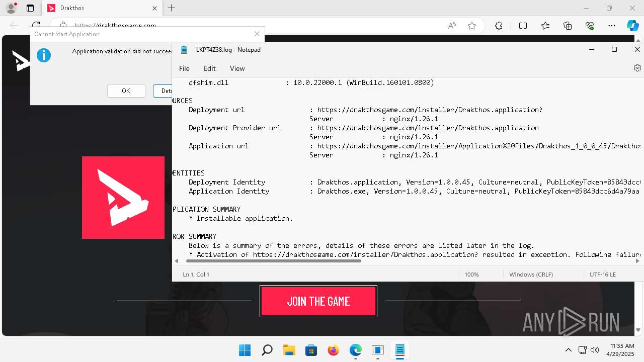Open a new Edge tab

[172, 8]
